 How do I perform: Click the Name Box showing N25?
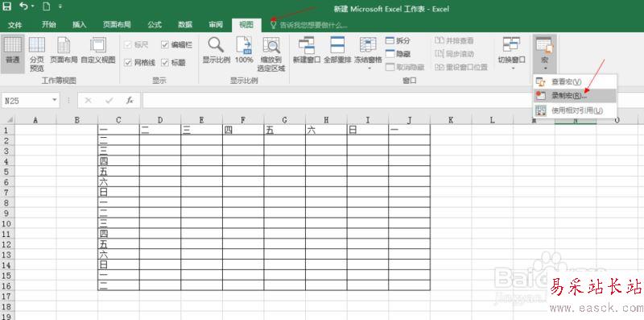26,101
